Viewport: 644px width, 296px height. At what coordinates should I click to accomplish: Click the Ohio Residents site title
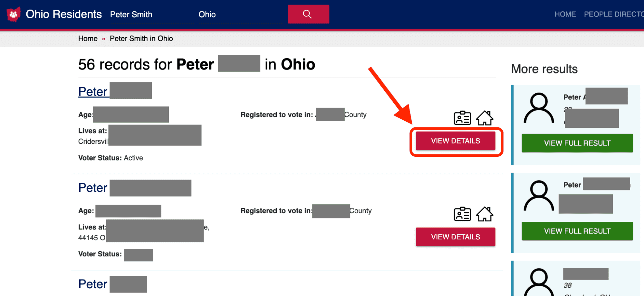pos(64,14)
